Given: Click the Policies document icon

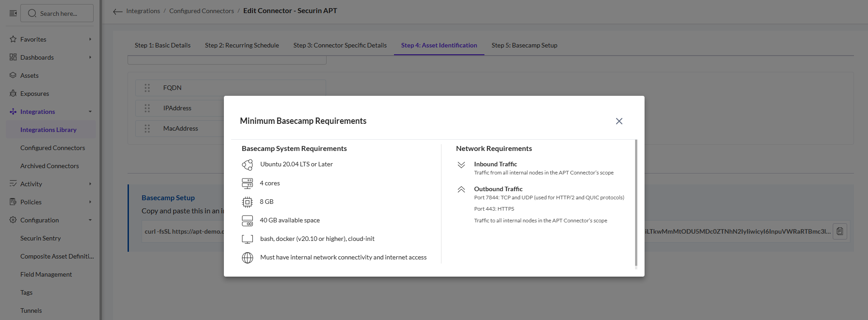Looking at the screenshot, I should 13,202.
